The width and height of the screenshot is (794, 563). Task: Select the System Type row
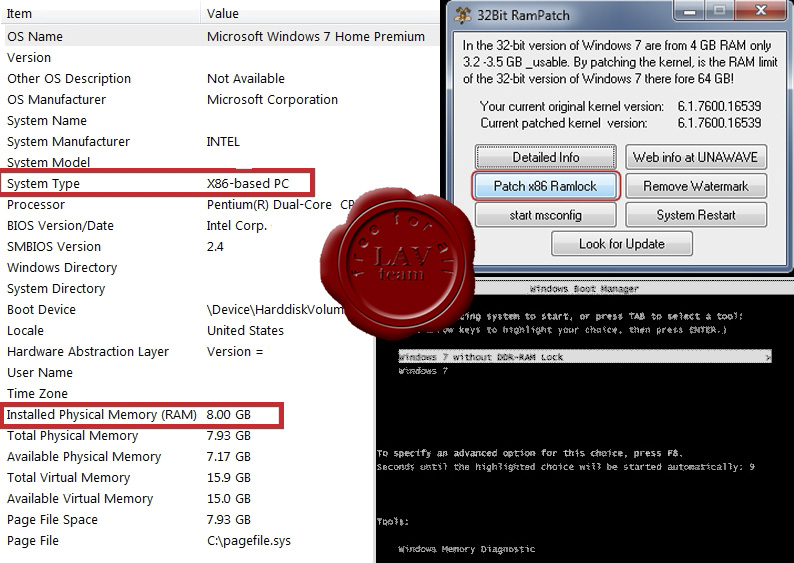(x=157, y=183)
